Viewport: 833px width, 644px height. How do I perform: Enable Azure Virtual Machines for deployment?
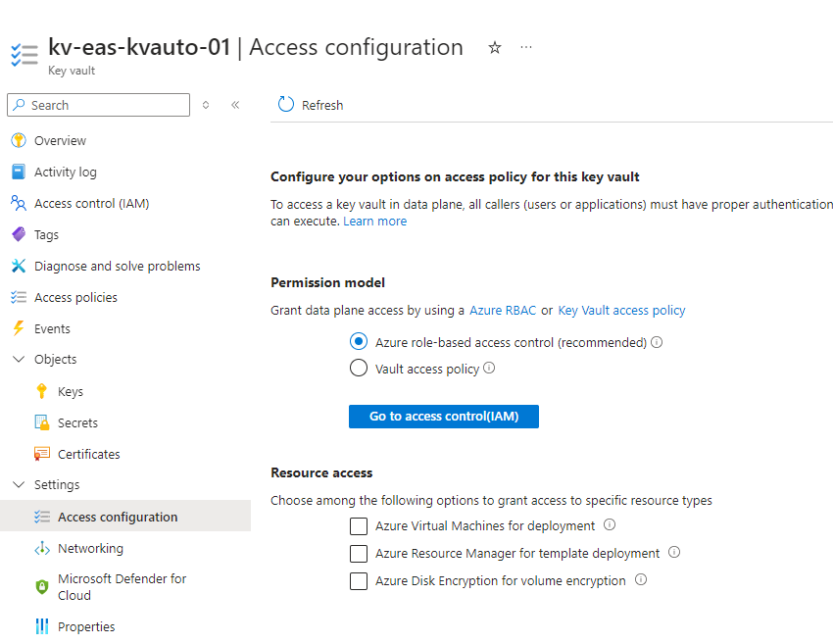359,526
